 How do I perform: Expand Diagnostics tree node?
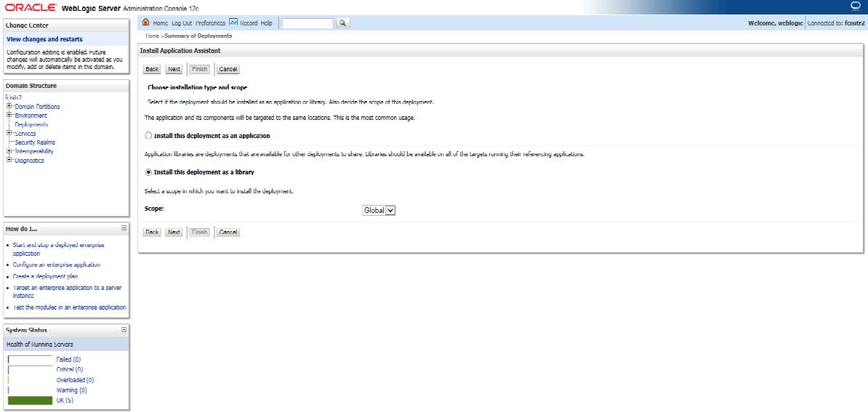[x=9, y=161]
